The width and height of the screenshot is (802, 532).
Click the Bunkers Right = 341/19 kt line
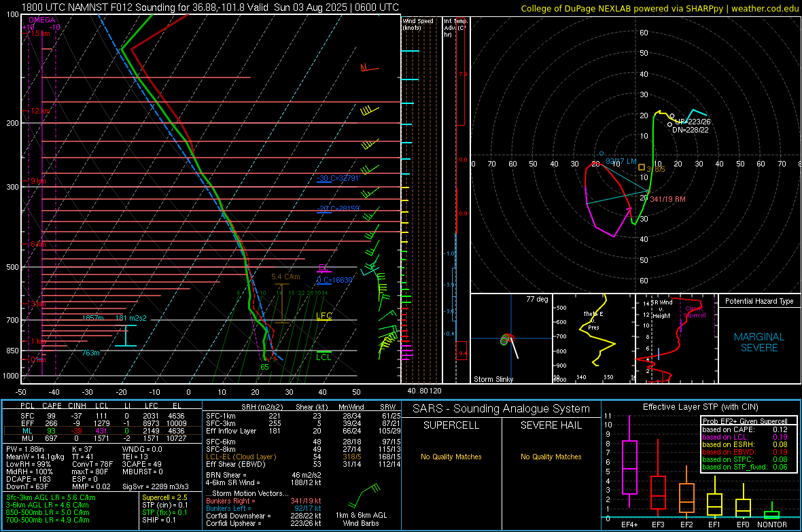[x=264, y=501]
